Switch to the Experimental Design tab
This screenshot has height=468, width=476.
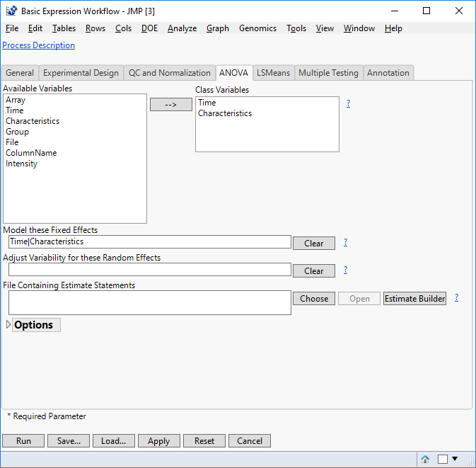(x=81, y=73)
